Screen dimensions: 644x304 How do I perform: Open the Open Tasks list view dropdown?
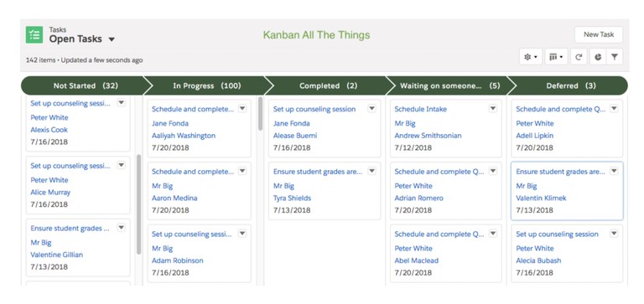point(112,40)
